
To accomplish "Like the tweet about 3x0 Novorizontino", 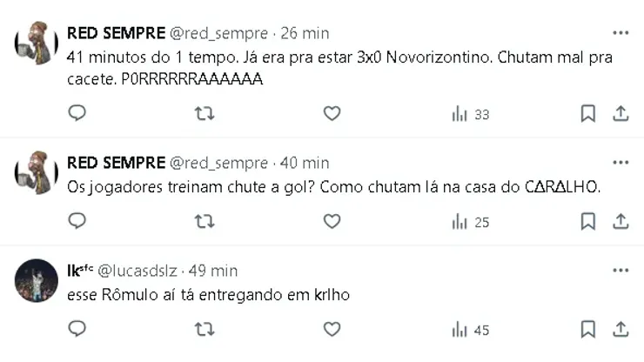I will pos(332,114).
